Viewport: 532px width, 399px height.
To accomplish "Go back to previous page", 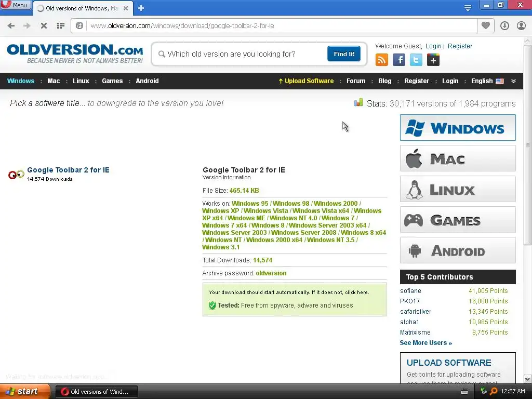I will click(11, 26).
